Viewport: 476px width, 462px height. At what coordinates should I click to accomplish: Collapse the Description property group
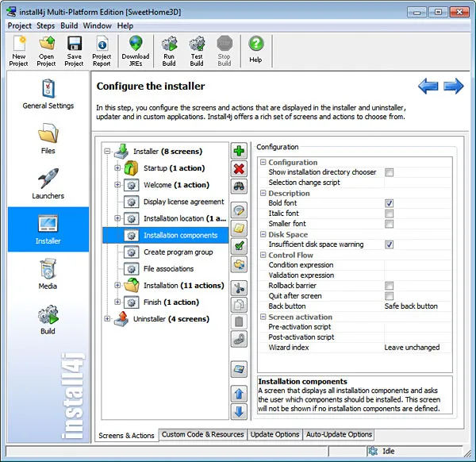pyautogui.click(x=263, y=193)
